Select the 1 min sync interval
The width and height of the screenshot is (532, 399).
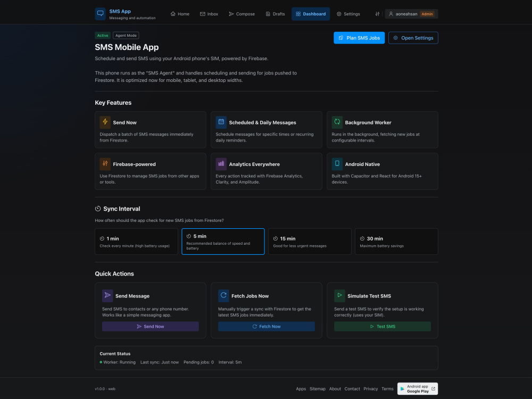coord(136,241)
